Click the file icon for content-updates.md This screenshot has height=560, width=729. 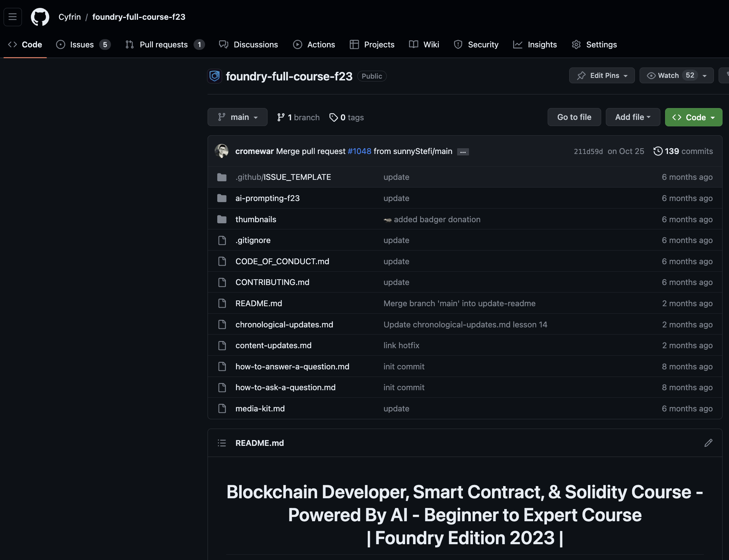pos(222,345)
